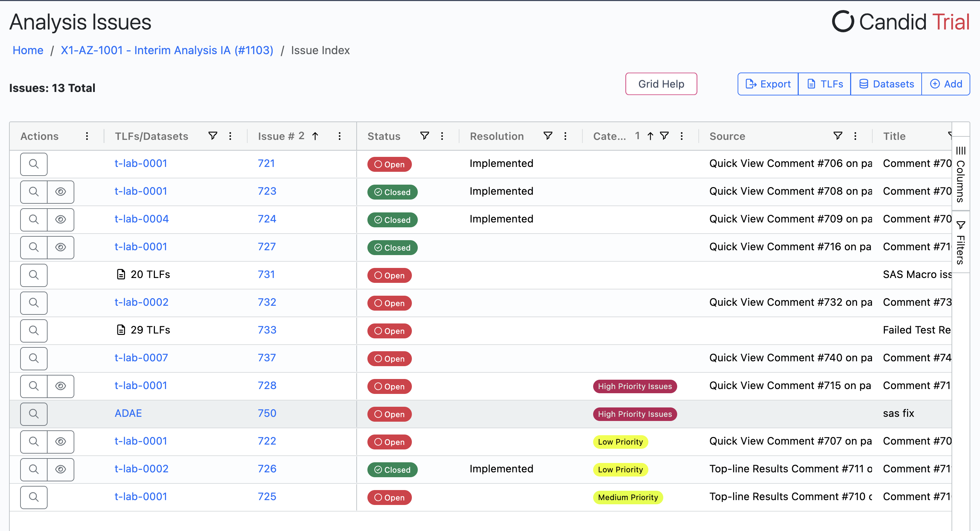Add a new issue
This screenshot has width=980, height=531.
pyautogui.click(x=946, y=84)
